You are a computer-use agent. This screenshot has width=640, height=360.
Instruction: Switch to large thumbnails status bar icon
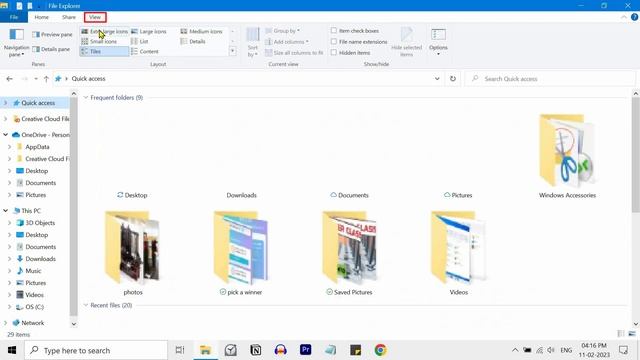pos(632,334)
